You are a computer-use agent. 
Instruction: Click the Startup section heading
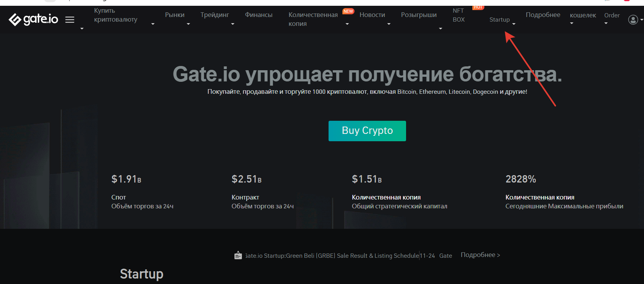(x=142, y=274)
